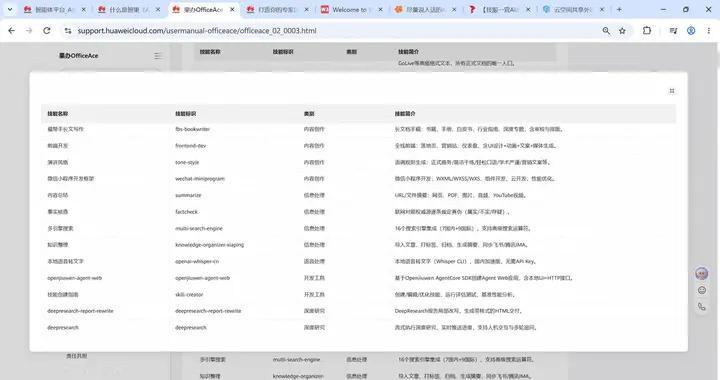Close the enlarged table popup via corner icon
This screenshot has width=720, height=380.
[x=672, y=91]
